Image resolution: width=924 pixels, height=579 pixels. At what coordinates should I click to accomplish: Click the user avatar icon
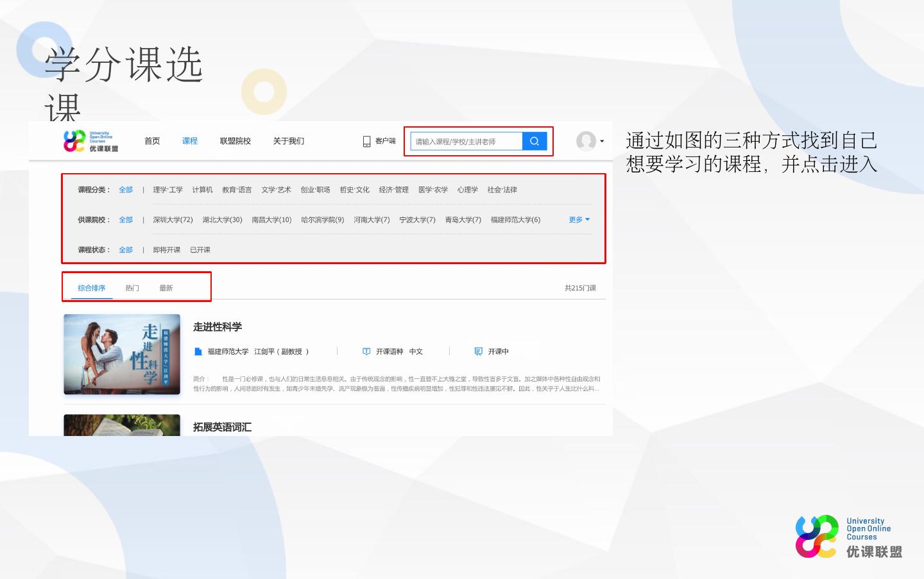pyautogui.click(x=586, y=141)
